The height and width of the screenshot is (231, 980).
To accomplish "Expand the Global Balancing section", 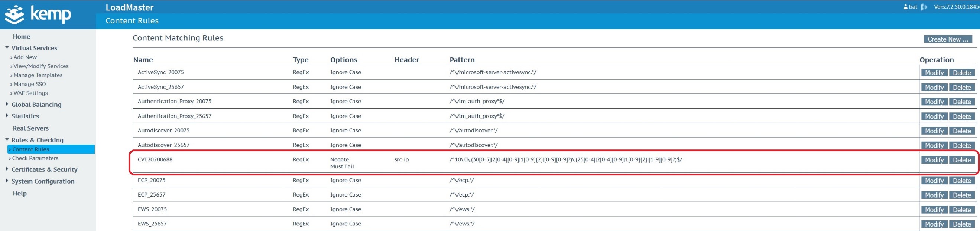I will pos(7,104).
